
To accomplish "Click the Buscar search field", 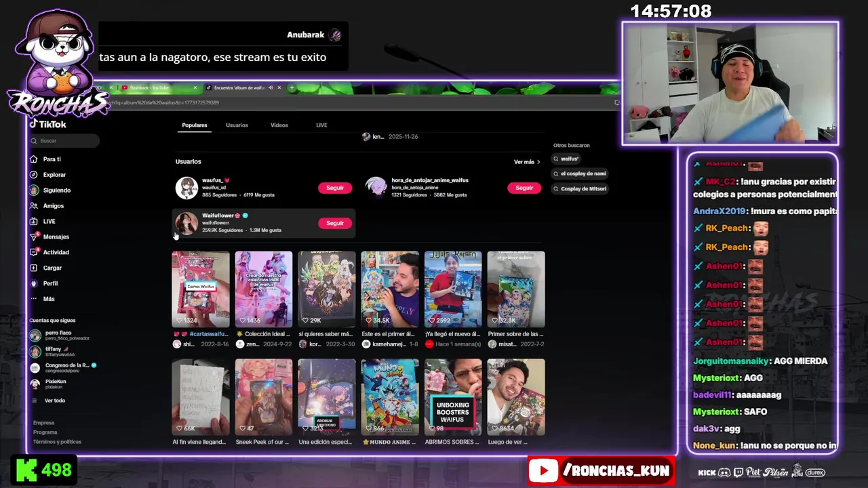I will 64,140.
